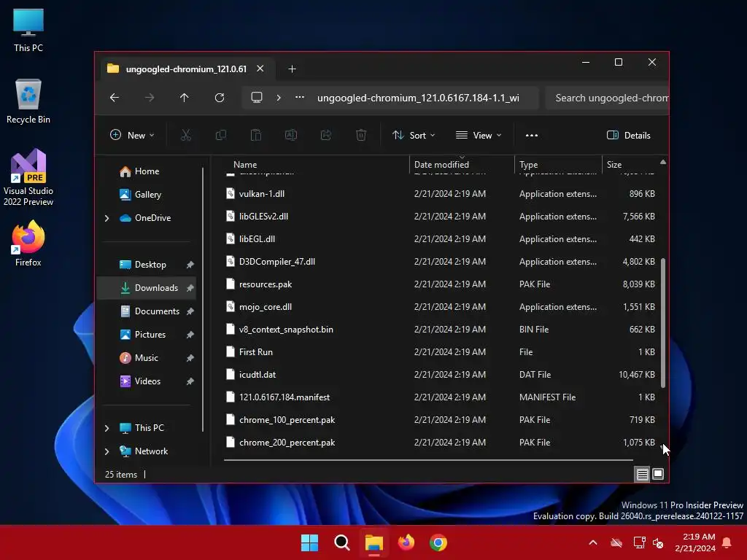The width and height of the screenshot is (747, 560).
Task: Select the libGLESv2.dll file
Action: pyautogui.click(x=441, y=216)
